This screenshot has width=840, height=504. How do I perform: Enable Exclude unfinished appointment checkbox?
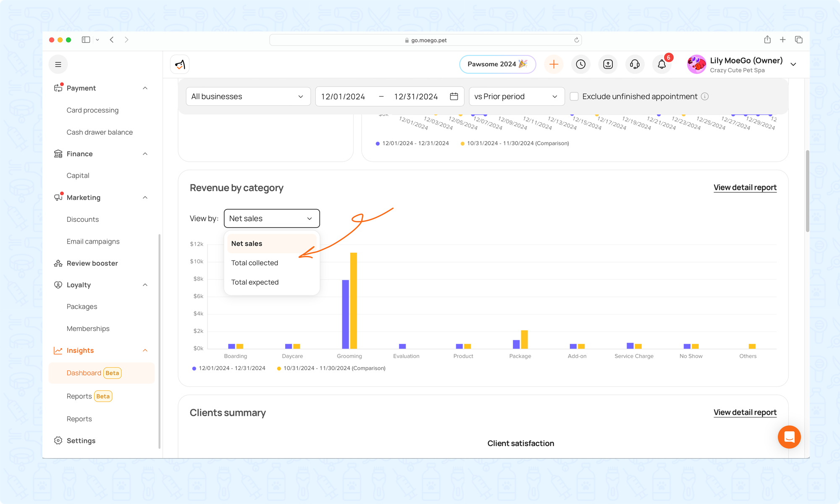click(x=574, y=97)
